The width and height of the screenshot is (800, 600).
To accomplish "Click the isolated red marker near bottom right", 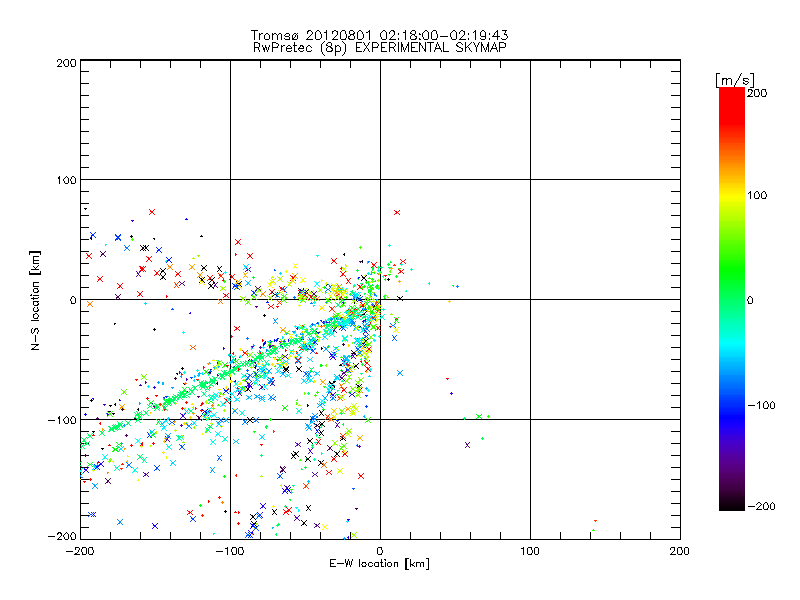I will [x=595, y=521].
